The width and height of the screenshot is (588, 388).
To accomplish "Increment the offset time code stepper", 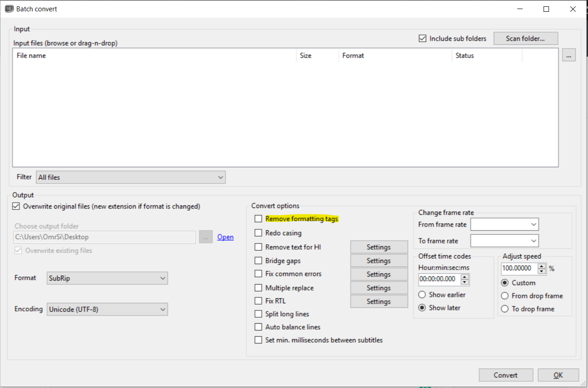I will [466, 277].
